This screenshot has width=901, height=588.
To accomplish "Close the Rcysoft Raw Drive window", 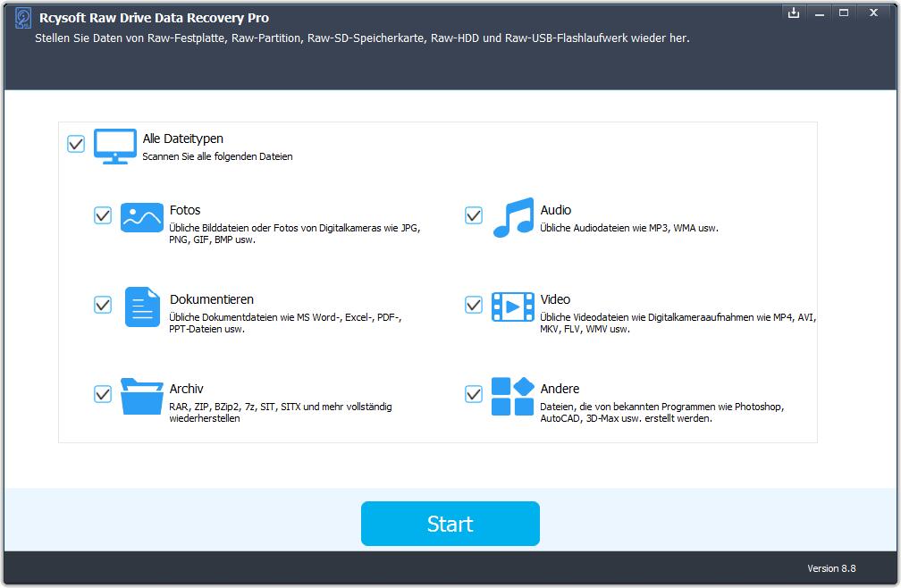I will [873, 13].
